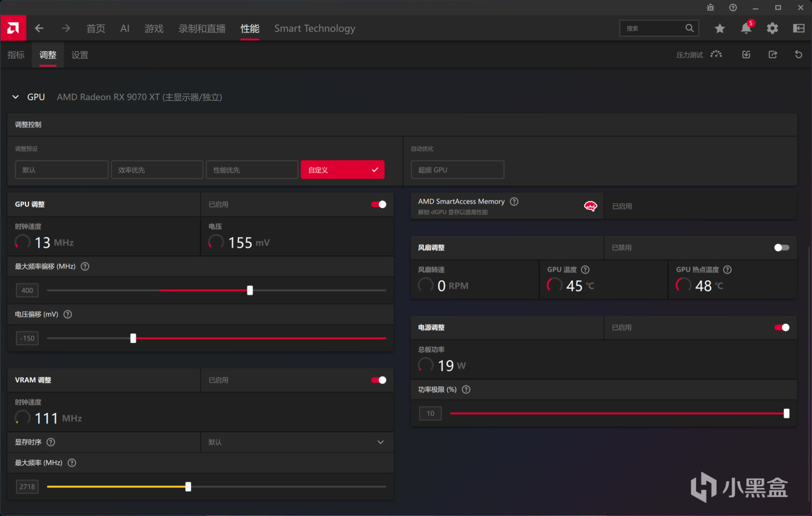
Task: Open favorites with the star icon
Action: pyautogui.click(x=719, y=29)
